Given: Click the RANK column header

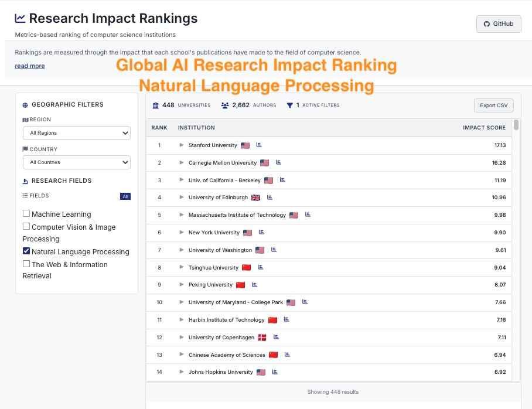Looking at the screenshot, I should 159,128.
